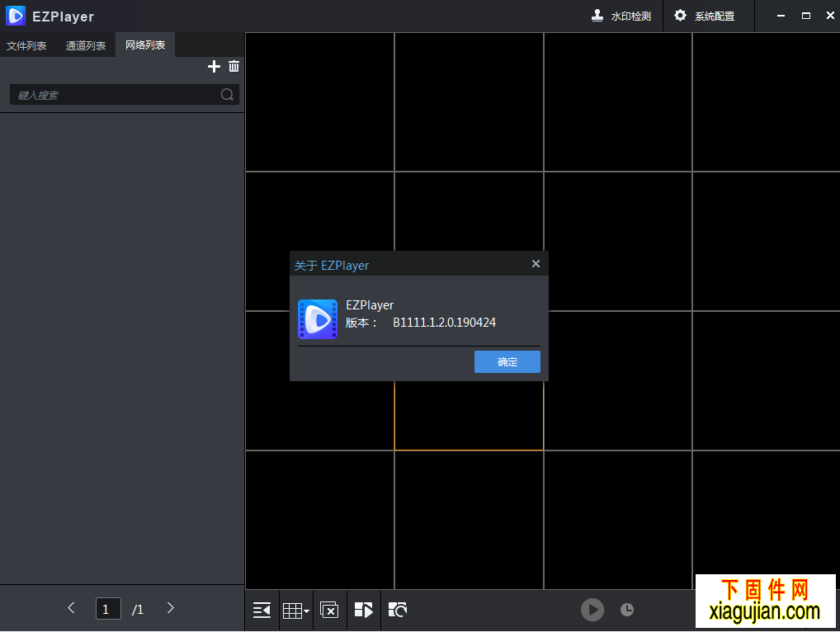Switch to the 文件列表 tab
The image size is (840, 632).
point(26,45)
